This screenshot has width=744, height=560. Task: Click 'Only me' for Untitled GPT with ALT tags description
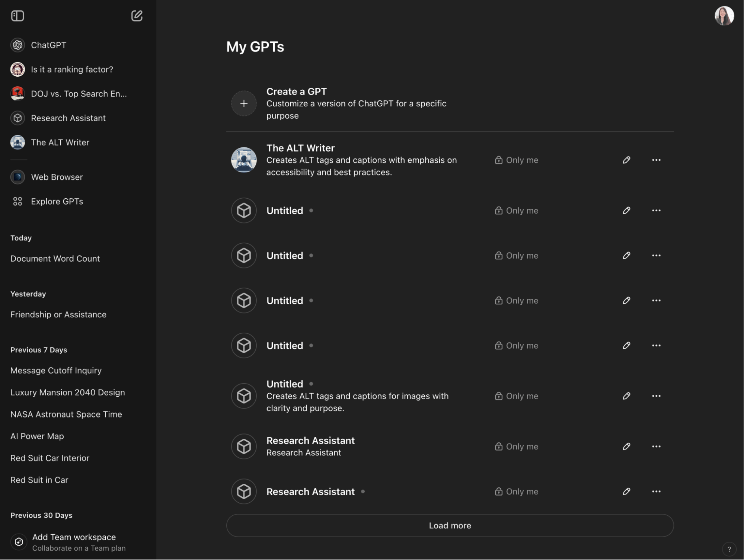tap(516, 396)
